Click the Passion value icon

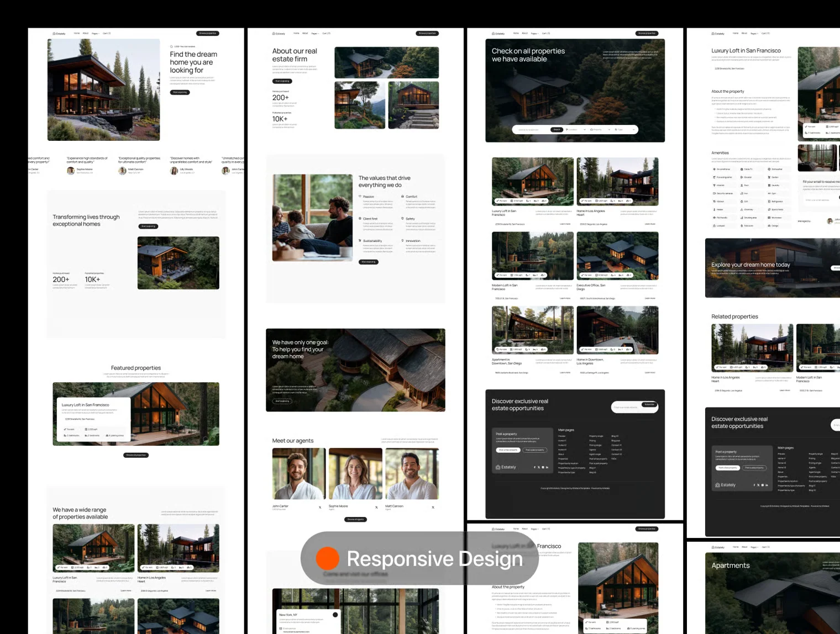360,196
